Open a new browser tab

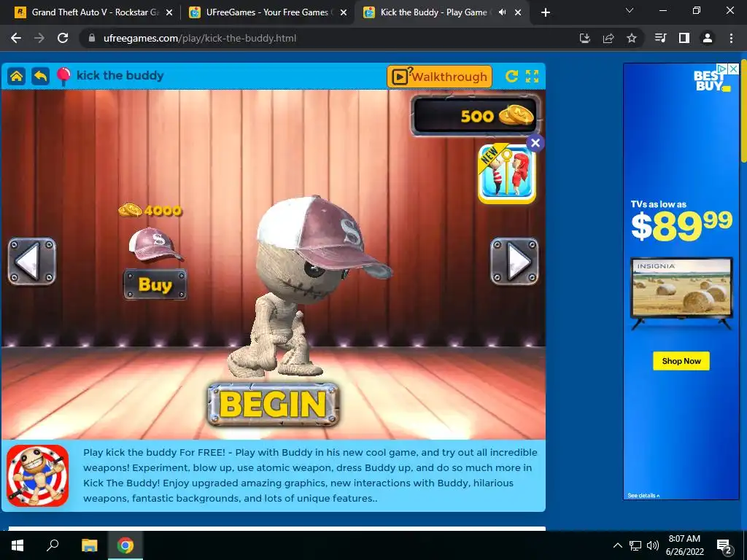(546, 13)
